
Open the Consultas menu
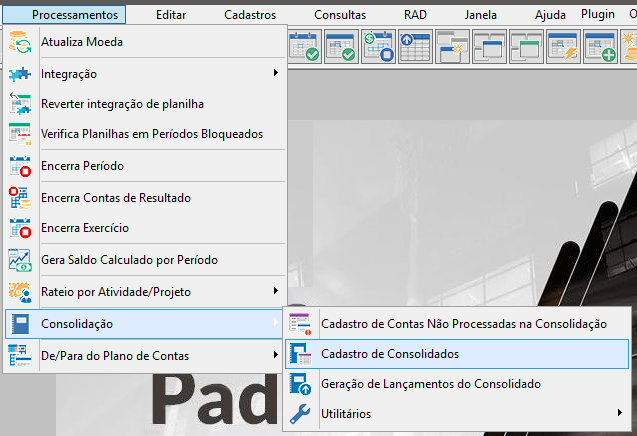(x=340, y=15)
